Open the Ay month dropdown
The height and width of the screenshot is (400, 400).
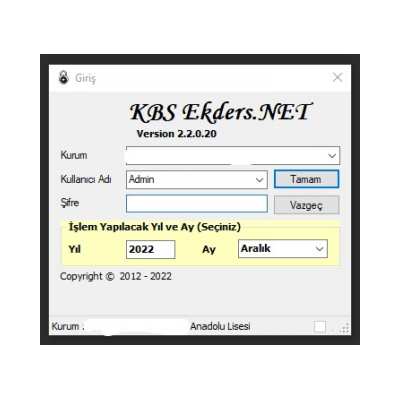click(x=319, y=249)
